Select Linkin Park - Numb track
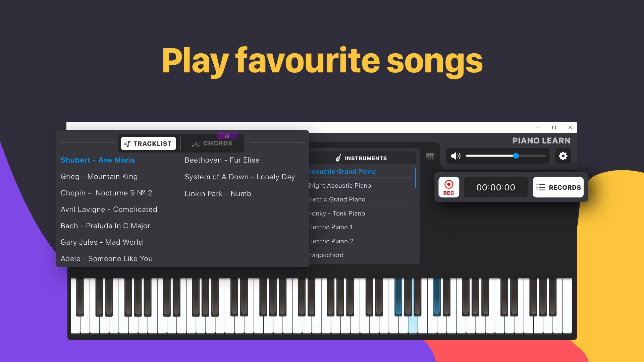The height and width of the screenshot is (362, 644). (218, 193)
